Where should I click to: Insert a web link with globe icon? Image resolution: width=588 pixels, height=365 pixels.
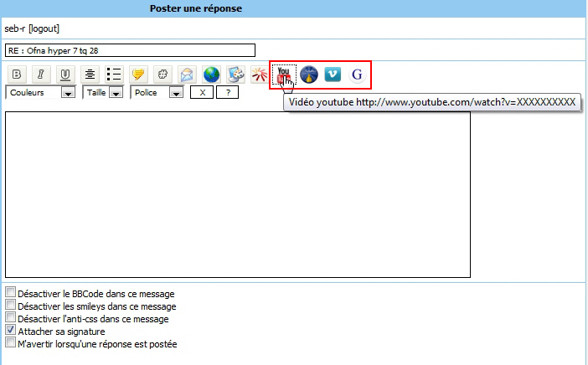211,75
